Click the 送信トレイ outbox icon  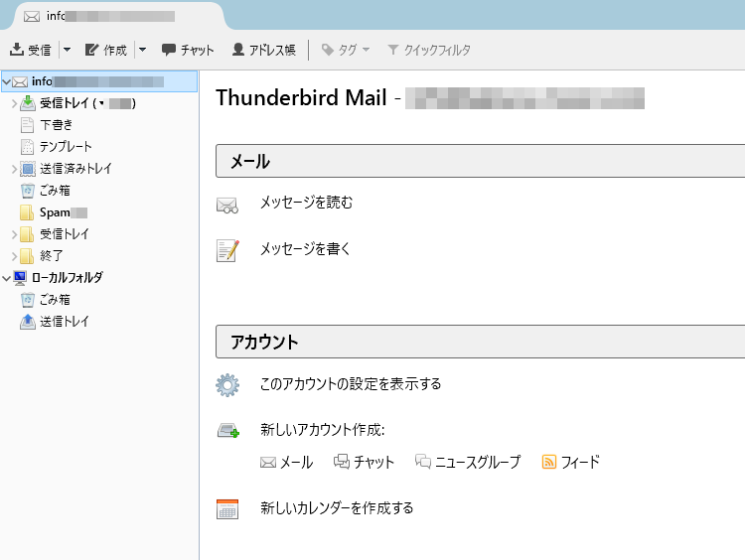point(28,322)
